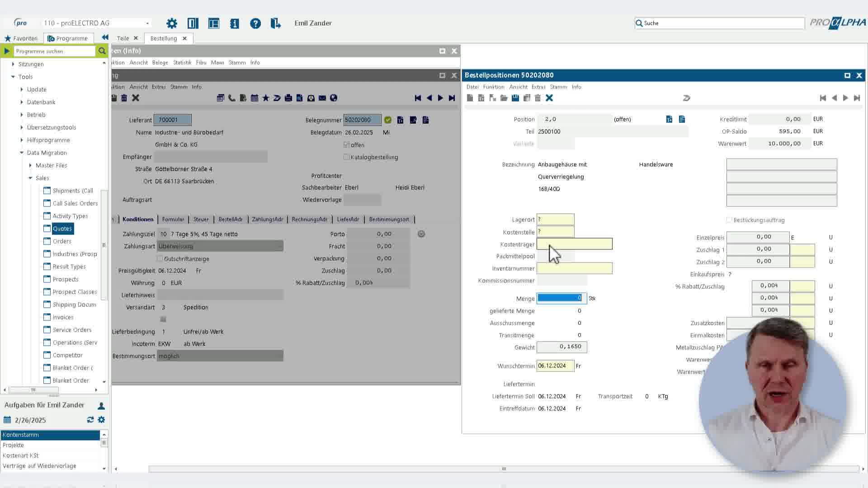The height and width of the screenshot is (488, 868).
Task: Click the info icon in top toolbar
Action: point(235,23)
